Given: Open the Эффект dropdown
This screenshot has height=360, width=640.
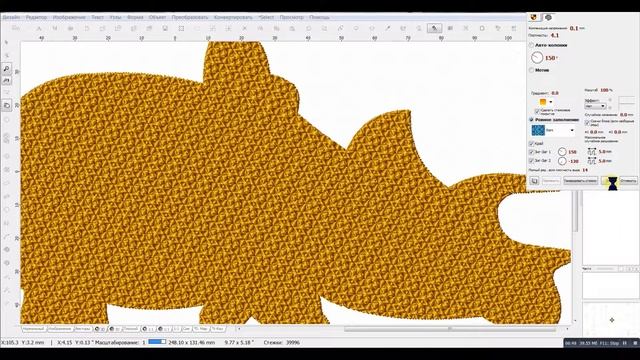Looking at the screenshot, I should point(595,107).
